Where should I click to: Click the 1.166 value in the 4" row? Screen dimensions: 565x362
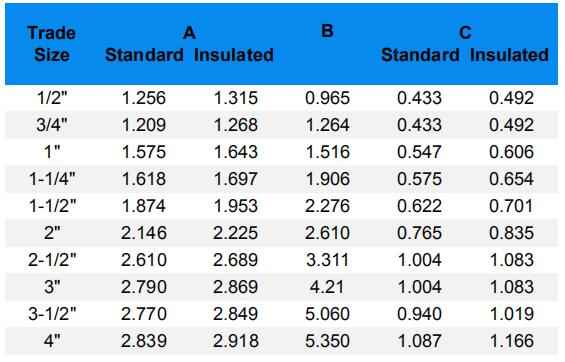click(x=512, y=341)
